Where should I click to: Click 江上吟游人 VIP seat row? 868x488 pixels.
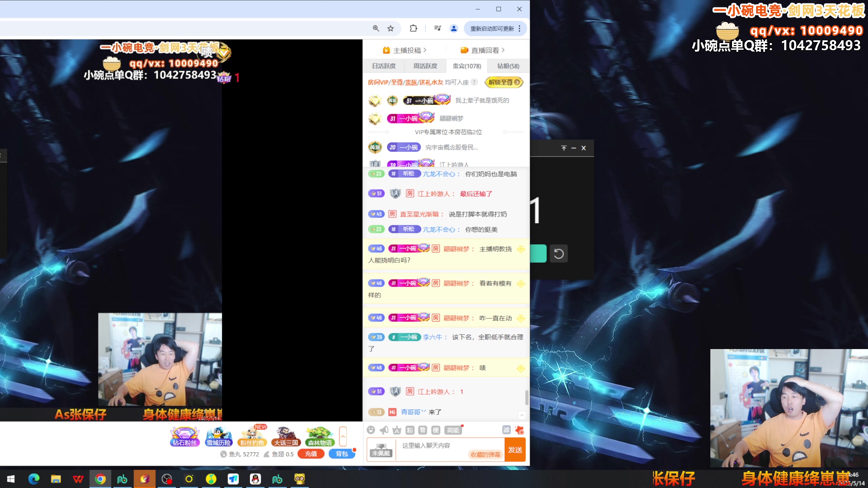(446, 164)
